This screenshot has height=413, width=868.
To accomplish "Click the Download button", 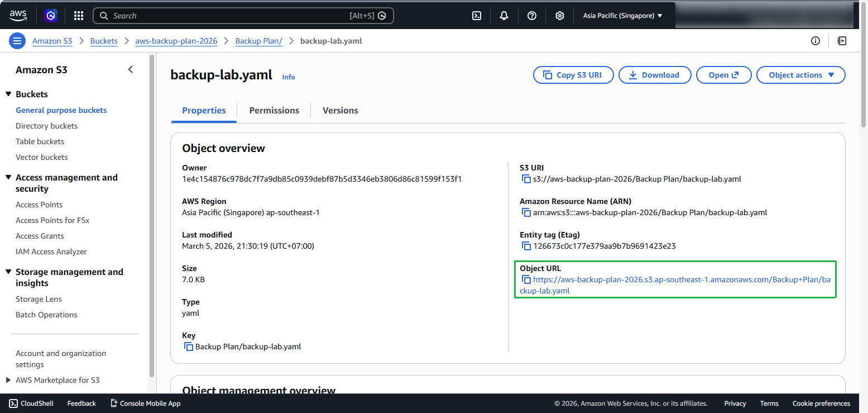I will click(x=655, y=75).
